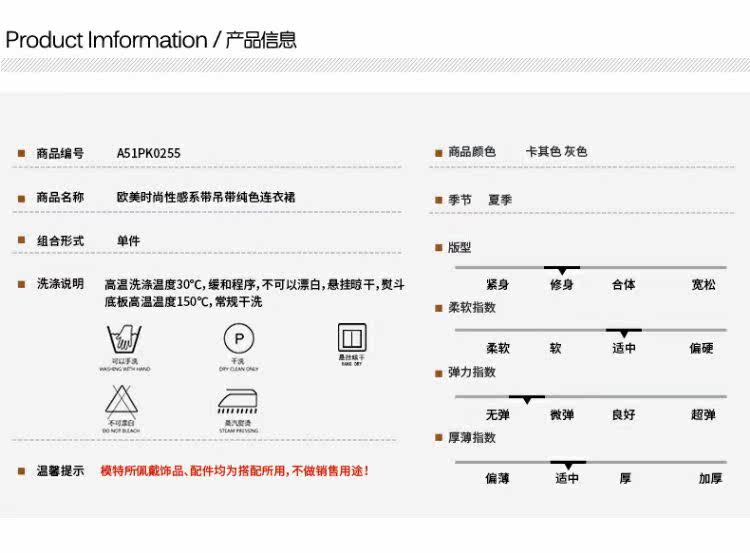Click the 加厚 thickness label
The image size is (750, 553).
click(x=711, y=478)
